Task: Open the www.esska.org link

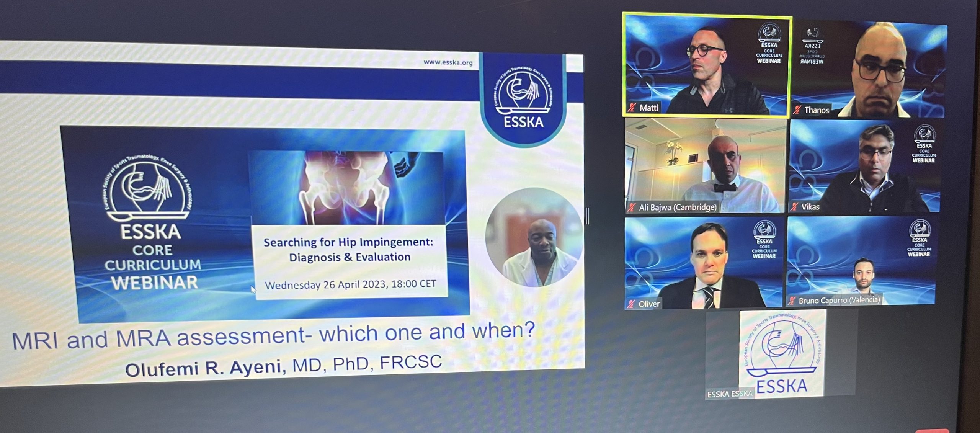Action: pyautogui.click(x=448, y=62)
